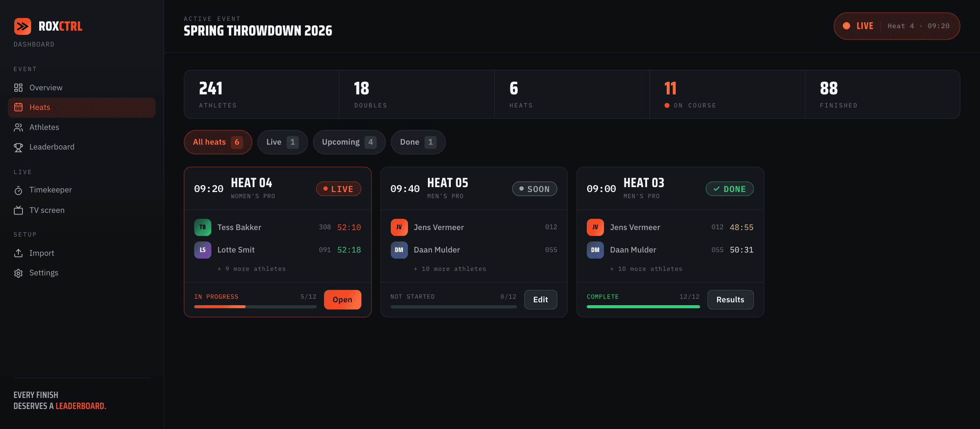
Task: Click Daan Mulder's avatar in Heat 05
Action: click(x=399, y=250)
